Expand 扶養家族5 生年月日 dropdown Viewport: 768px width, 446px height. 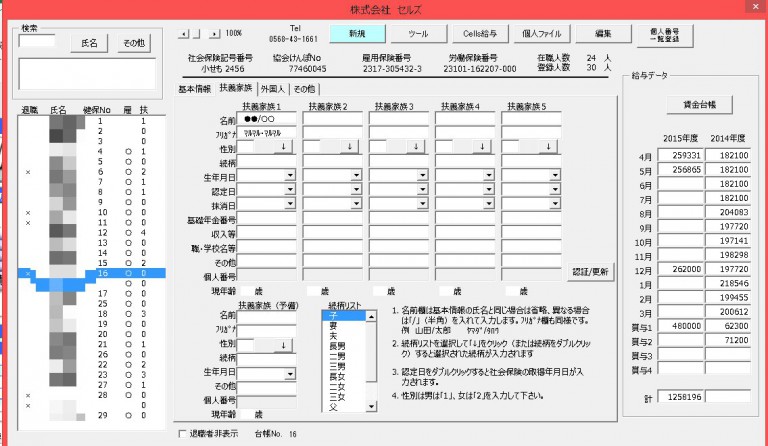554,175
